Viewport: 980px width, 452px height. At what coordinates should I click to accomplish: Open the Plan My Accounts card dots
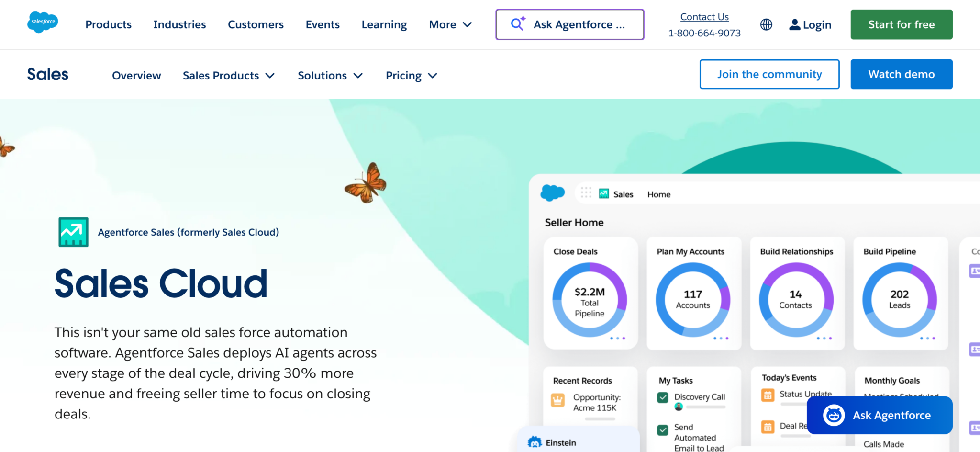tap(721, 339)
